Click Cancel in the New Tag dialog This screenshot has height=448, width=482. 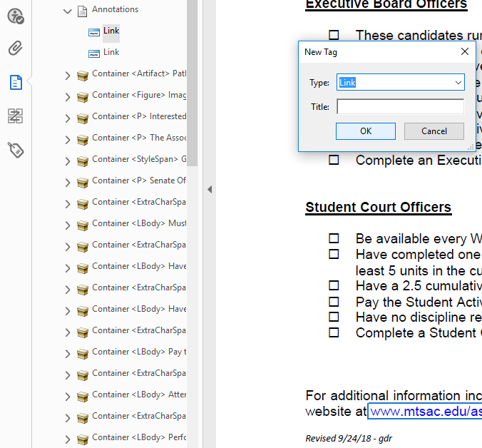[434, 131]
